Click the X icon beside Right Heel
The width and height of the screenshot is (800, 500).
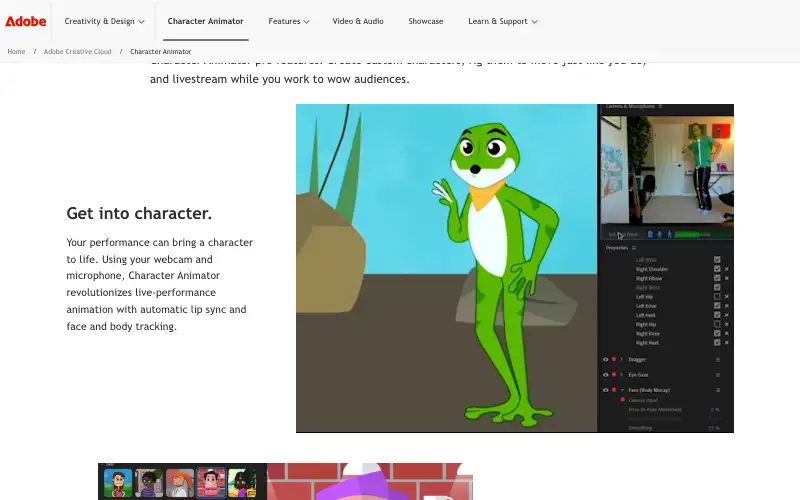click(727, 342)
